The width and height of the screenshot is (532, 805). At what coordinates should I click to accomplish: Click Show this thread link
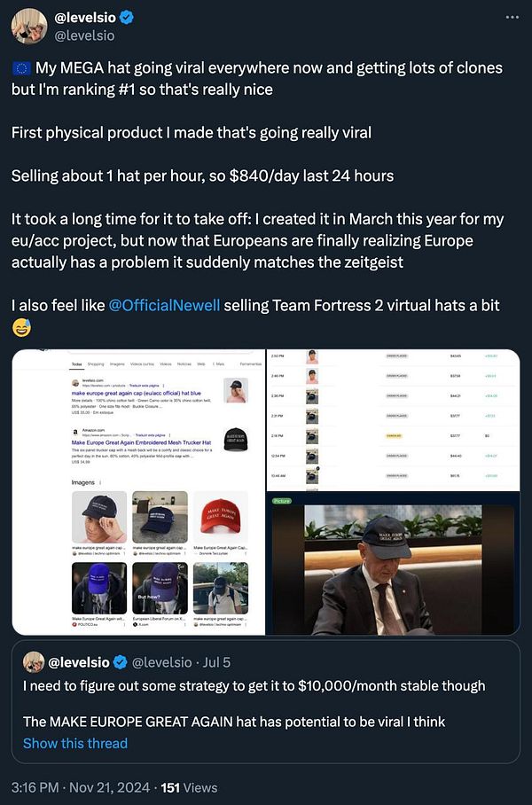point(75,743)
